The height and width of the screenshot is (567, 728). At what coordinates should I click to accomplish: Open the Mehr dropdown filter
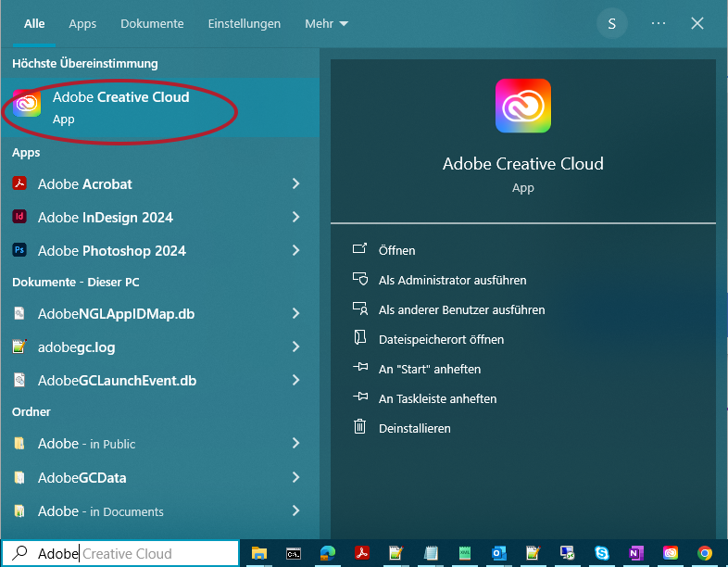[x=326, y=24]
